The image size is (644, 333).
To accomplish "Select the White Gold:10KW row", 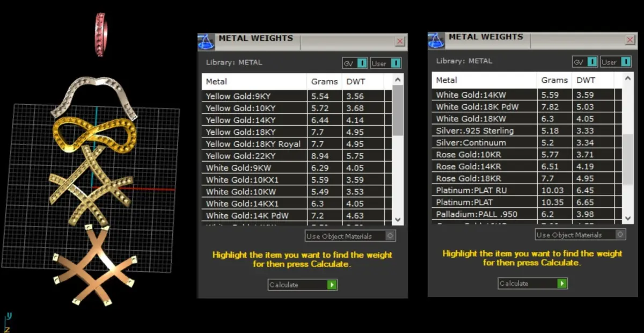I will click(x=297, y=192).
